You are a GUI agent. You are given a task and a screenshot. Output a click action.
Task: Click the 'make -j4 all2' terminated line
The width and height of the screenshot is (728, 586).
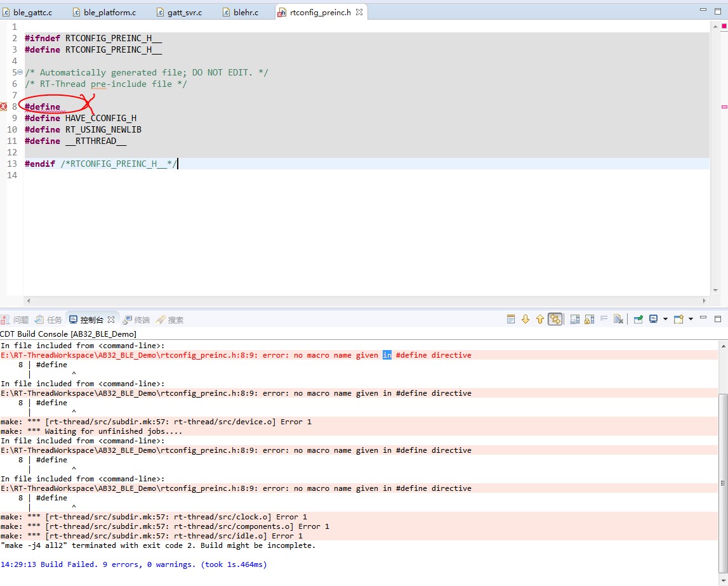coord(158,545)
